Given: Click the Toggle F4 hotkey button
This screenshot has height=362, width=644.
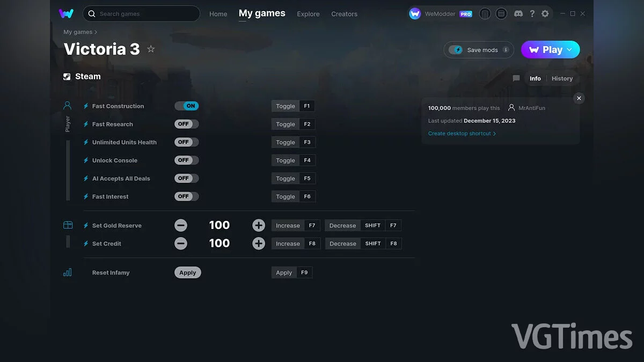Looking at the screenshot, I should tap(293, 160).
